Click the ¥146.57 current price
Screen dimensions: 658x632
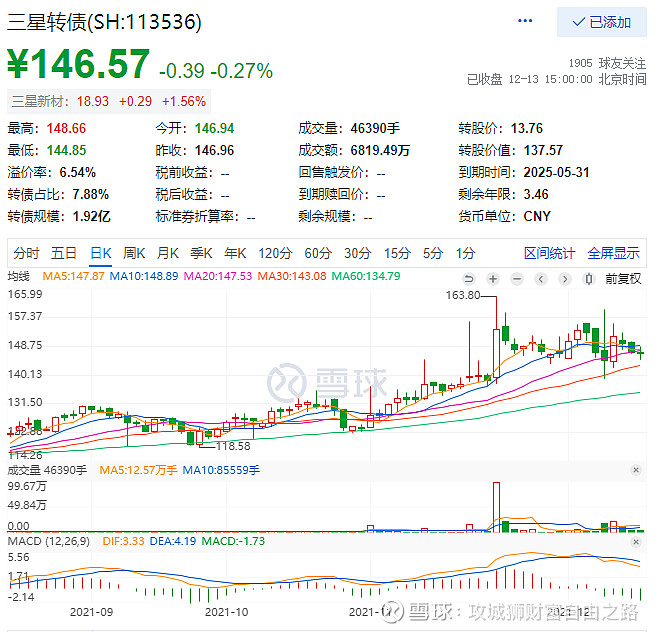78,64
